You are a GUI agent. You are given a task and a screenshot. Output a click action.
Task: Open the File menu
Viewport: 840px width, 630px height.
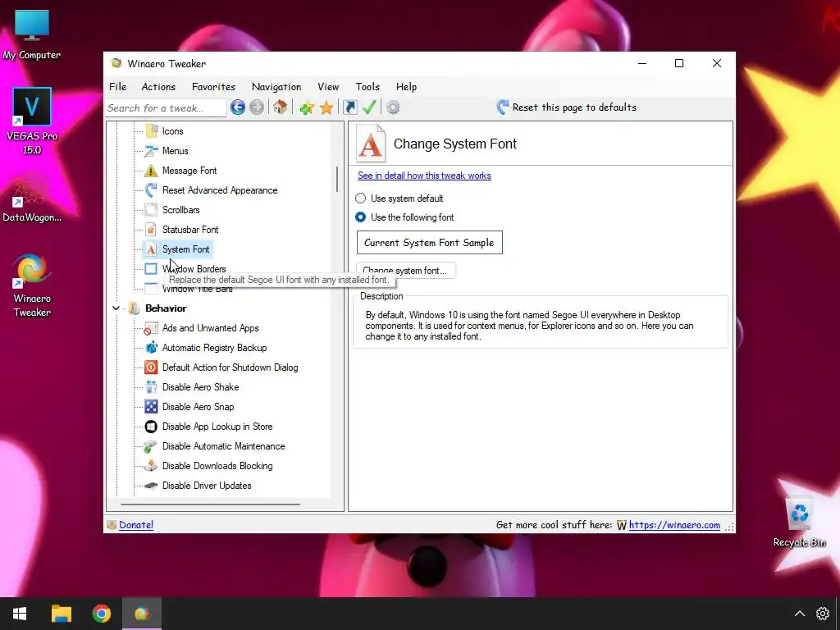(118, 87)
